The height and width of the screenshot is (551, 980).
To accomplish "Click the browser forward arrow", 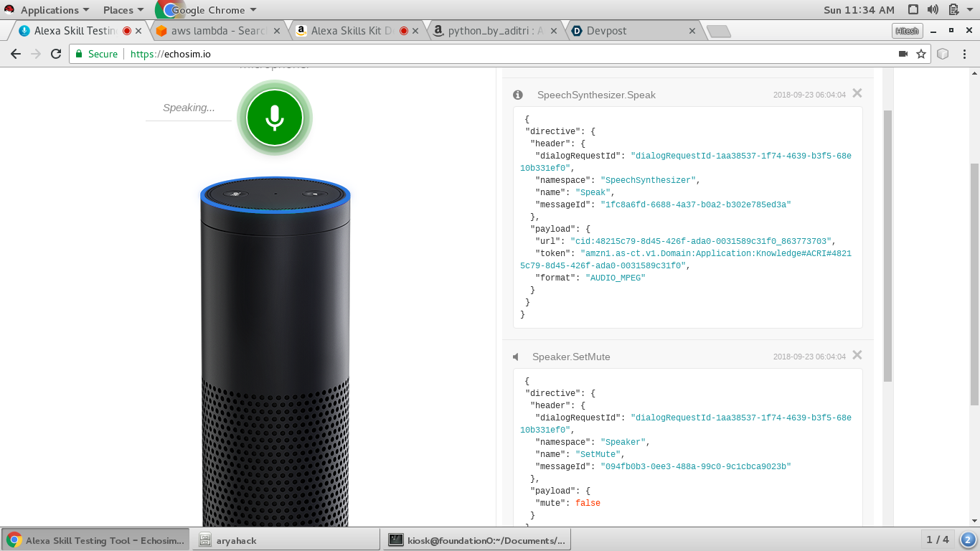I will coord(36,54).
